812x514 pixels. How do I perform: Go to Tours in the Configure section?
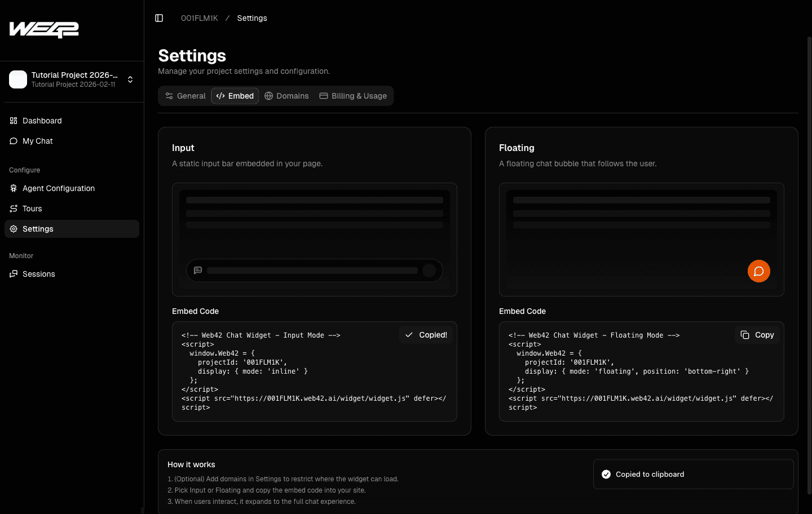[x=32, y=208]
